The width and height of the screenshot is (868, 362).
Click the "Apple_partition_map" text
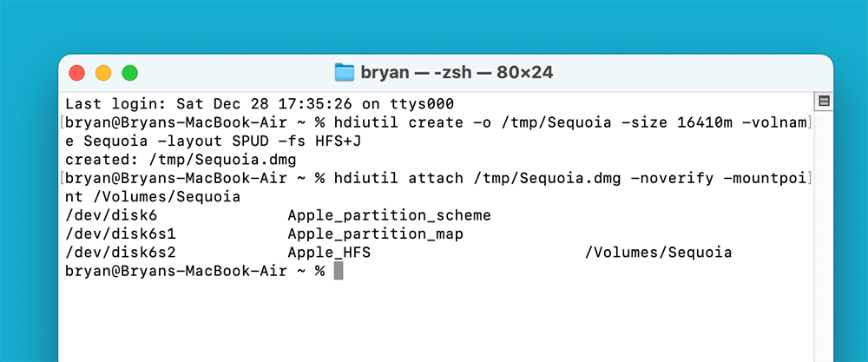375,234
